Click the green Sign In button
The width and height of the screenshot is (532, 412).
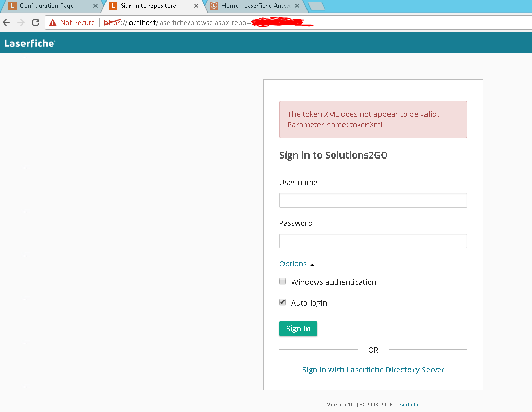[x=298, y=329]
